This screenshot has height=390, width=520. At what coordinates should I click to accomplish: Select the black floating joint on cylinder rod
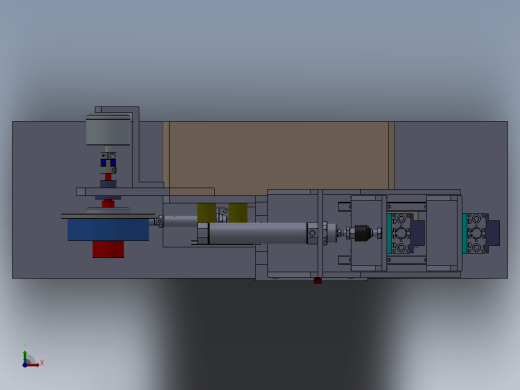(x=363, y=233)
